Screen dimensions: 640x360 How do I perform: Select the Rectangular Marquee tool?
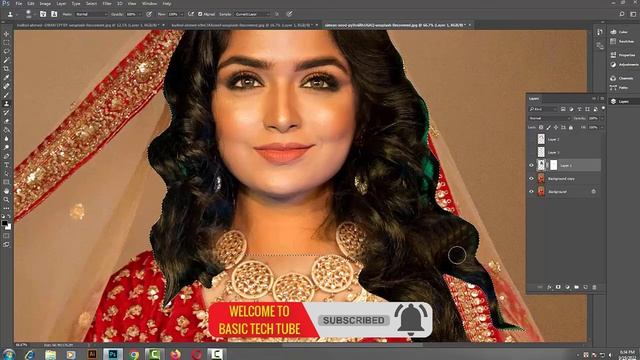6,42
